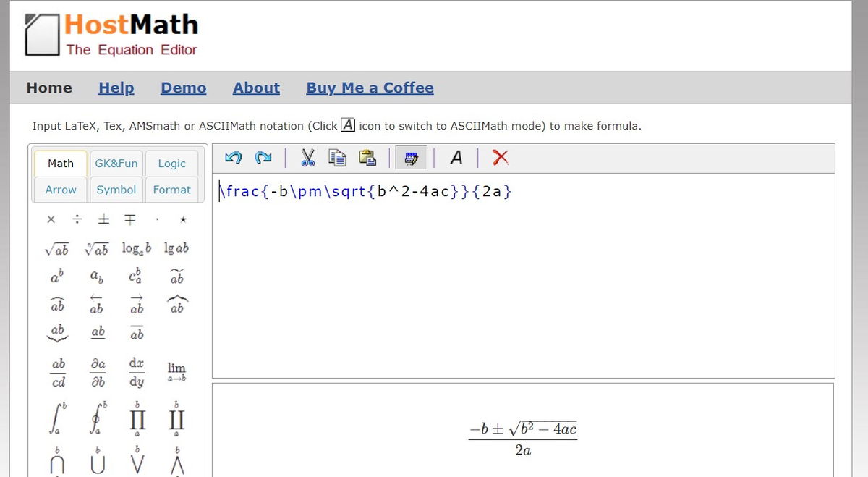
Task: Select the Copy icon
Action: coord(337,157)
